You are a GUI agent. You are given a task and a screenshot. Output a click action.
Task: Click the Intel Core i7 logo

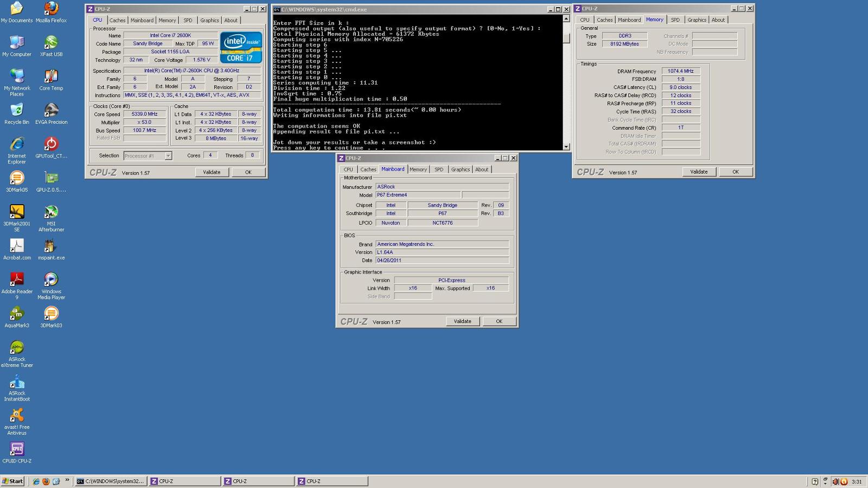(x=241, y=48)
